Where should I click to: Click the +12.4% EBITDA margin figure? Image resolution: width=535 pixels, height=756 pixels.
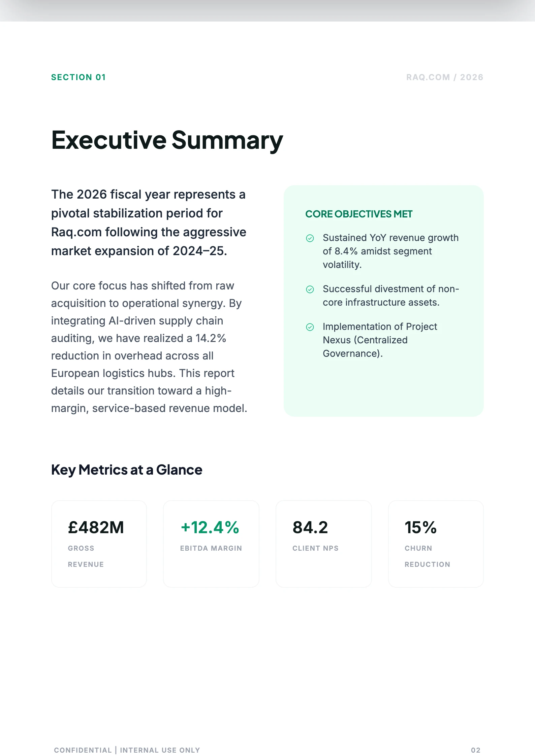click(210, 527)
